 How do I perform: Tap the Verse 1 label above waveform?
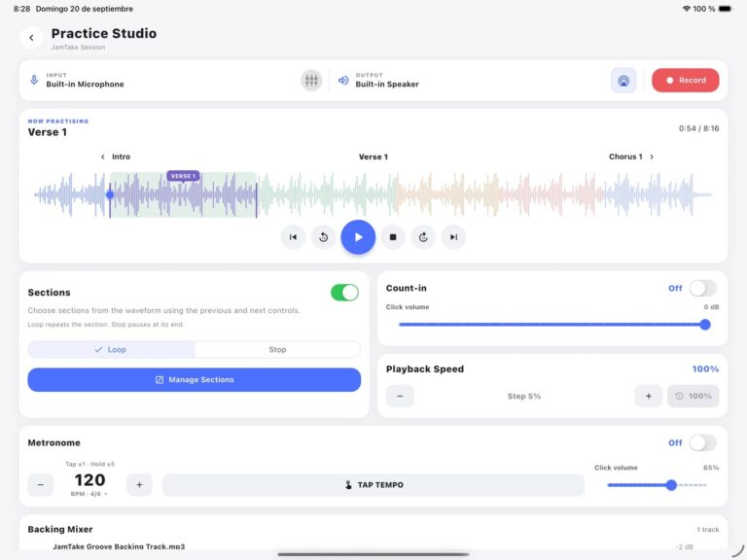tap(373, 157)
